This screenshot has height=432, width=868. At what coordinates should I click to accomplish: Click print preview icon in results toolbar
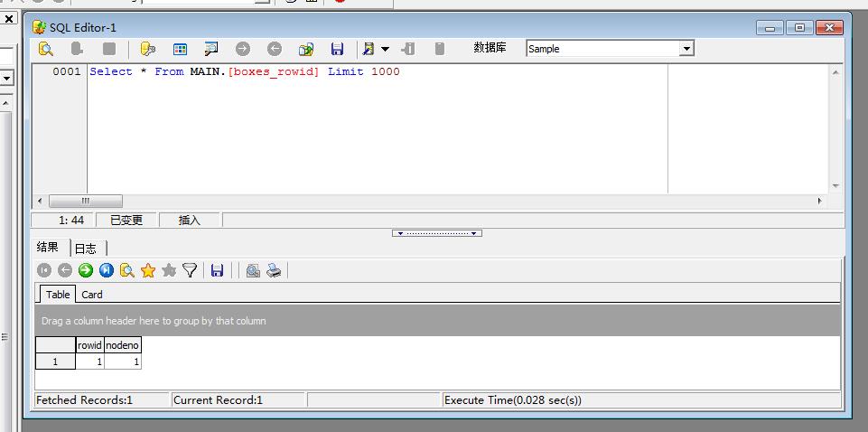coord(253,270)
